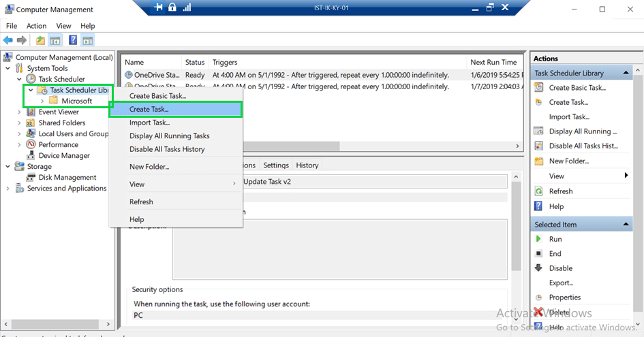Viewport: 644px width, 337px height.
Task: Switch to the History tab
Action: pos(307,165)
